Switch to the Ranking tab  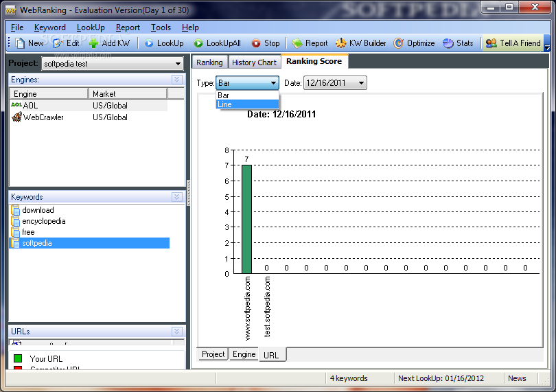point(209,62)
